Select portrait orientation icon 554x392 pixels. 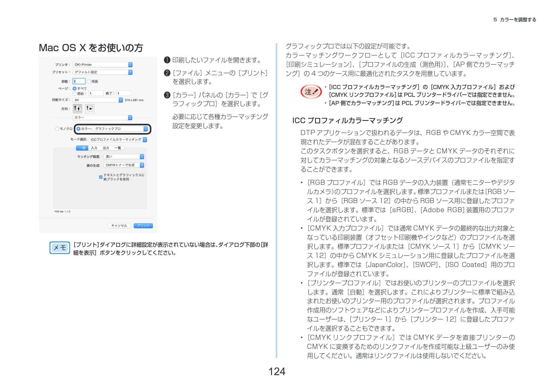coord(78,108)
